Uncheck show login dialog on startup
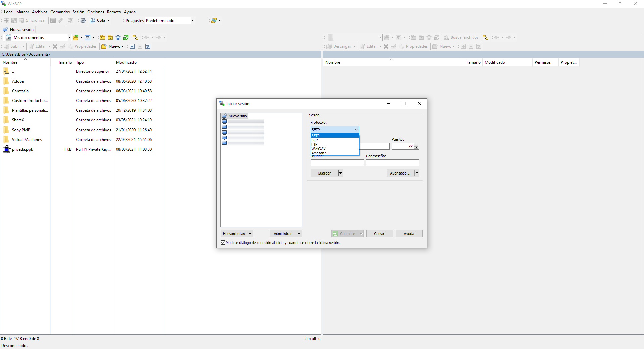The width and height of the screenshot is (644, 349). pyautogui.click(x=223, y=243)
